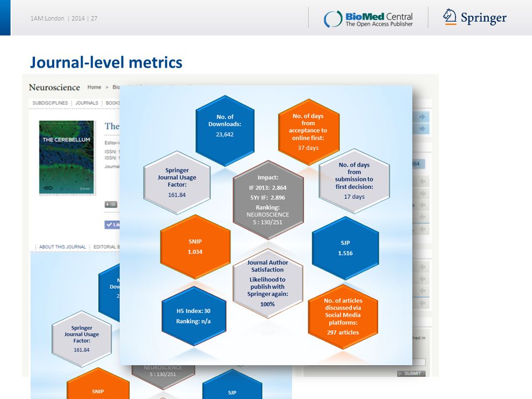Select the H5 Index: 30 hexagon
The height and width of the screenshot is (399, 532).
193,316
